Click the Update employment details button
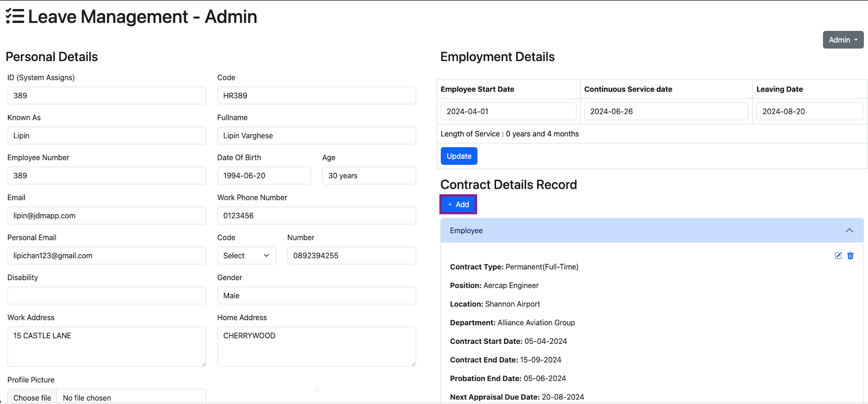The image size is (868, 404). coord(459,156)
